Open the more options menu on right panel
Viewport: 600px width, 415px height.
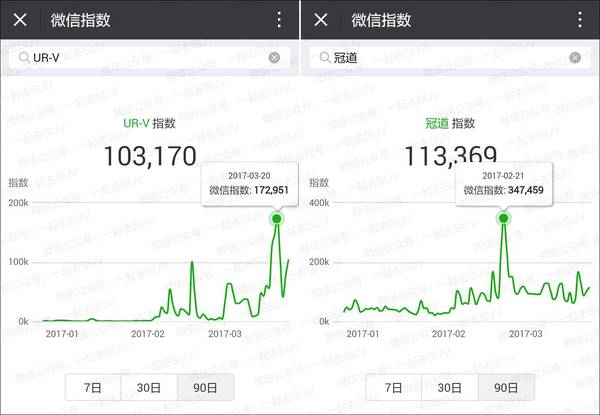580,20
